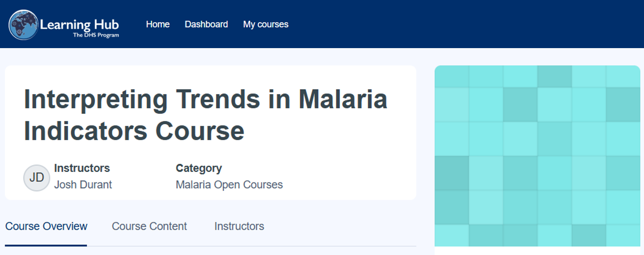
Task: Click the word "Course" ending the heading
Action: coord(200,131)
